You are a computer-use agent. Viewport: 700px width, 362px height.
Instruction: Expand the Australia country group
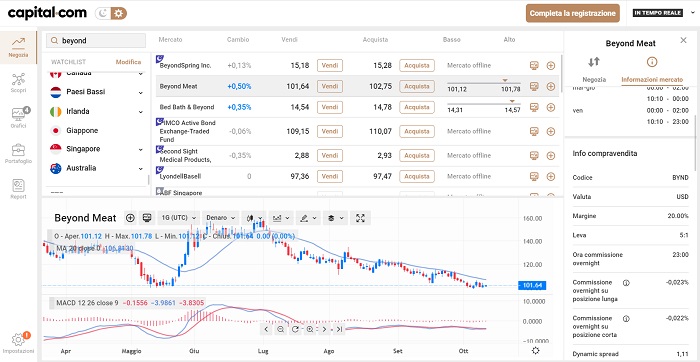pyautogui.click(x=141, y=169)
